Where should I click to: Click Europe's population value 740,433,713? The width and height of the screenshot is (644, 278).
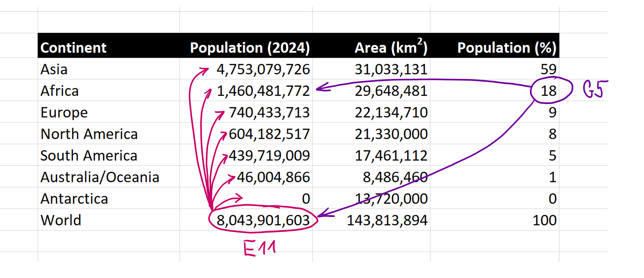coord(269,112)
